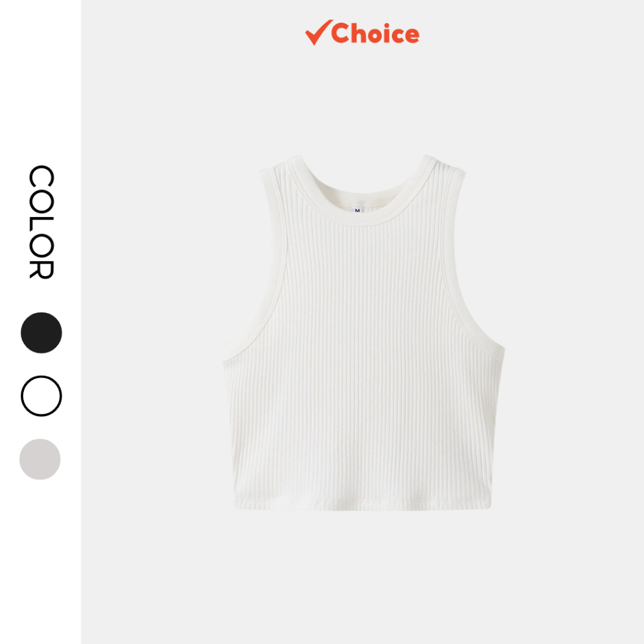
Task: Click the Choice brand logo text
Action: pos(375,33)
